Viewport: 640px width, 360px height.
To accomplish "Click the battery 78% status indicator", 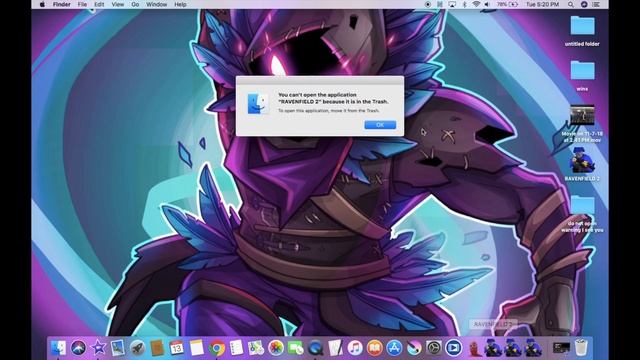I will click(x=507, y=4).
